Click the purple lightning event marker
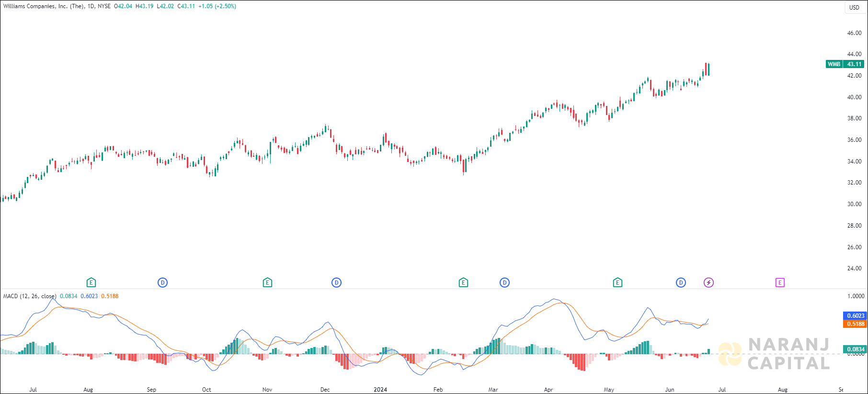The height and width of the screenshot is (394, 868). pos(708,283)
